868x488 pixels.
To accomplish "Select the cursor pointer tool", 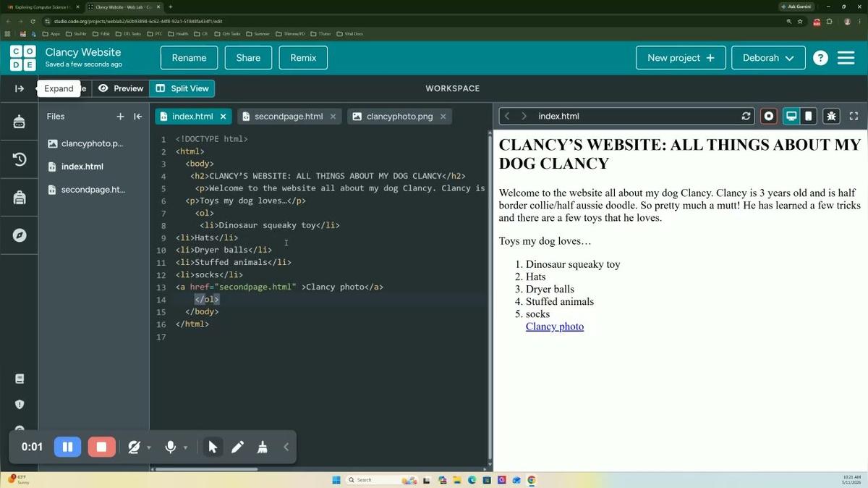I will click(213, 447).
